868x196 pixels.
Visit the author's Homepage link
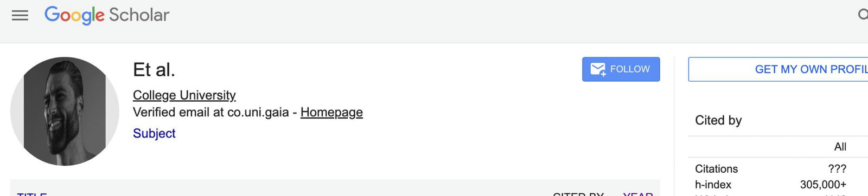click(x=331, y=112)
